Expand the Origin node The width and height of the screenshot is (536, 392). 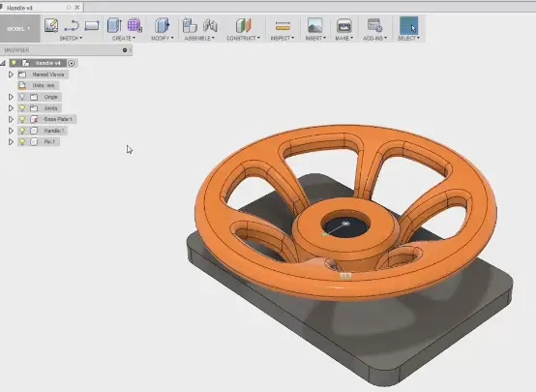(x=11, y=97)
